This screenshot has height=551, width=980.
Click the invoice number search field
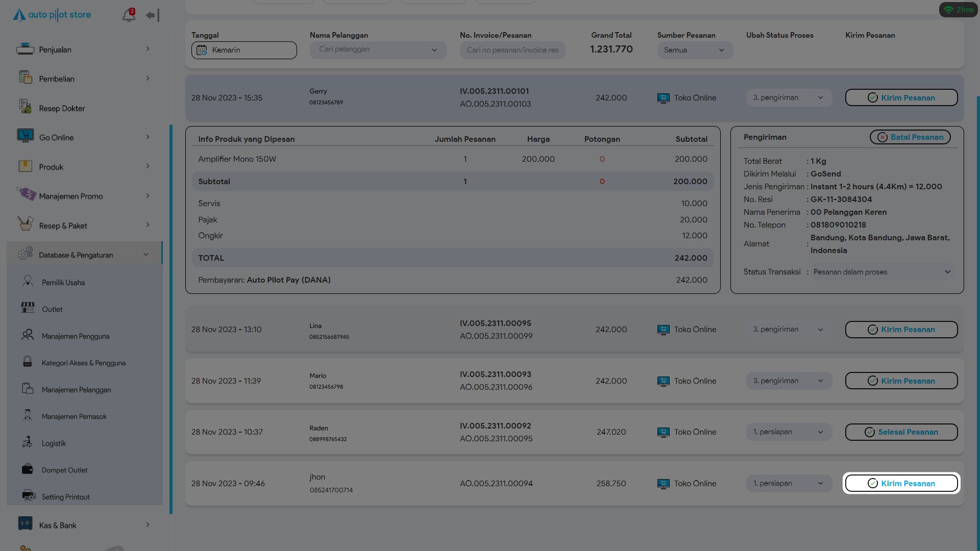click(512, 50)
